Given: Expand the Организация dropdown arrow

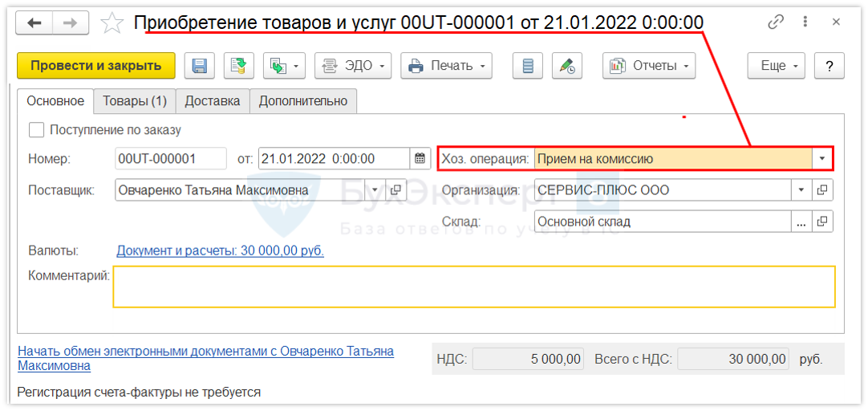Looking at the screenshot, I should point(801,190).
